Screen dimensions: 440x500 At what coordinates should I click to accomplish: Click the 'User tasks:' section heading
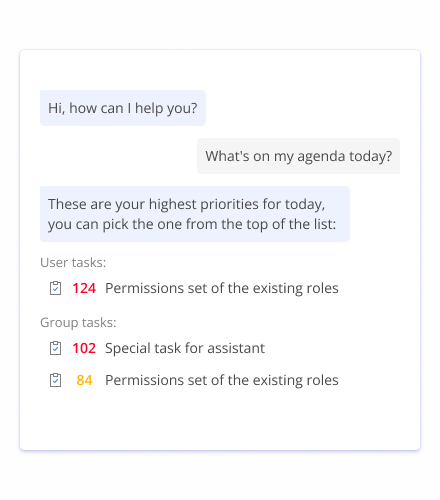tap(73, 262)
